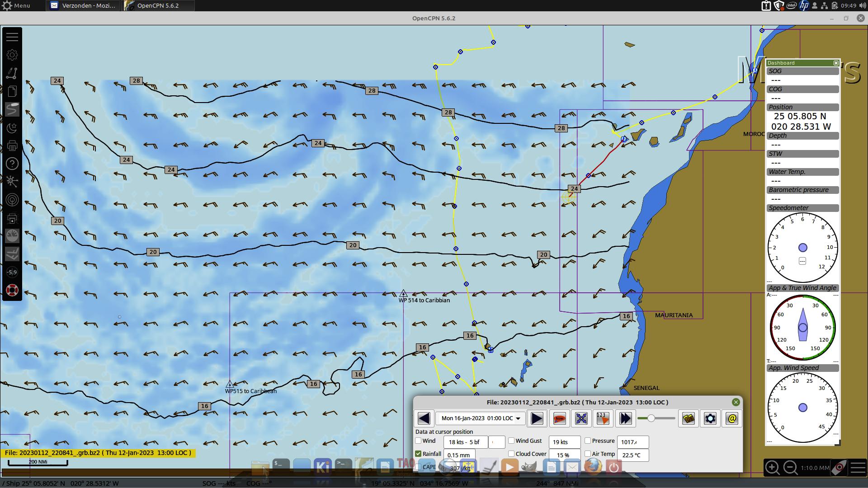This screenshot has height=488, width=868.
Task: Open the bottom-right hamburger menu
Action: pos(858,468)
